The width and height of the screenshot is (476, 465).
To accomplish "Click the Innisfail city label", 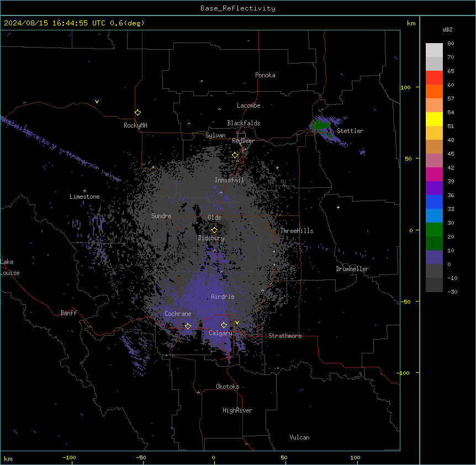I will 229,180.
